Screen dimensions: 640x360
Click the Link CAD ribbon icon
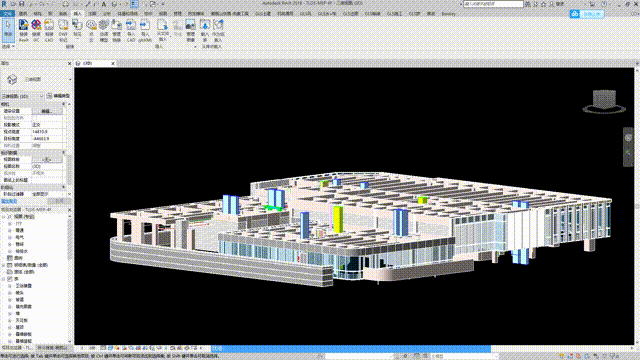[x=49, y=30]
